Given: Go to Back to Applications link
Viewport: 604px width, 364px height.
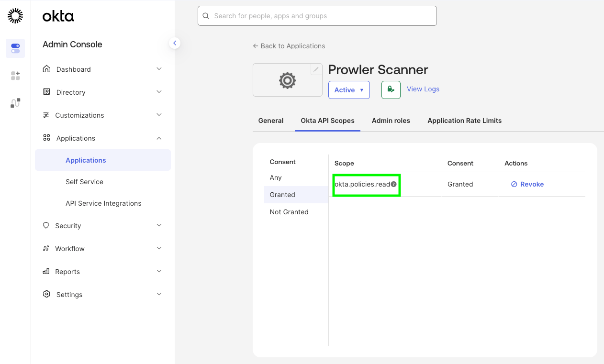Looking at the screenshot, I should pos(289,46).
